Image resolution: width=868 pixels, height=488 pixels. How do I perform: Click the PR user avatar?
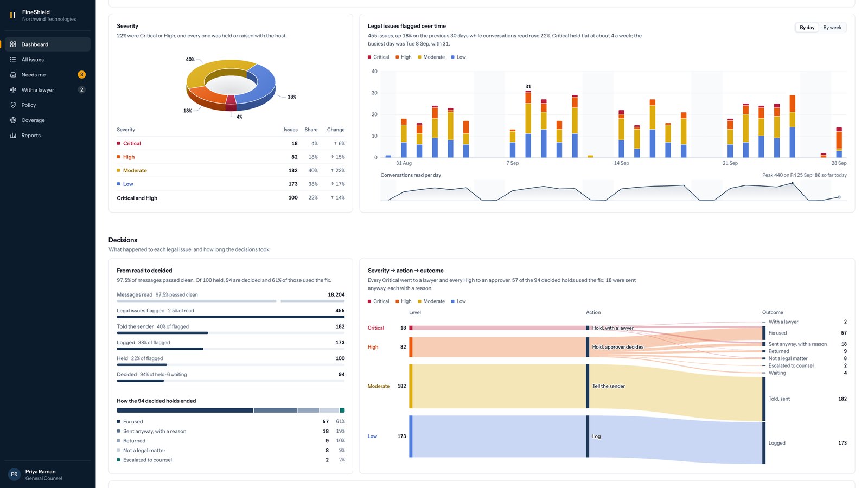tap(14, 474)
